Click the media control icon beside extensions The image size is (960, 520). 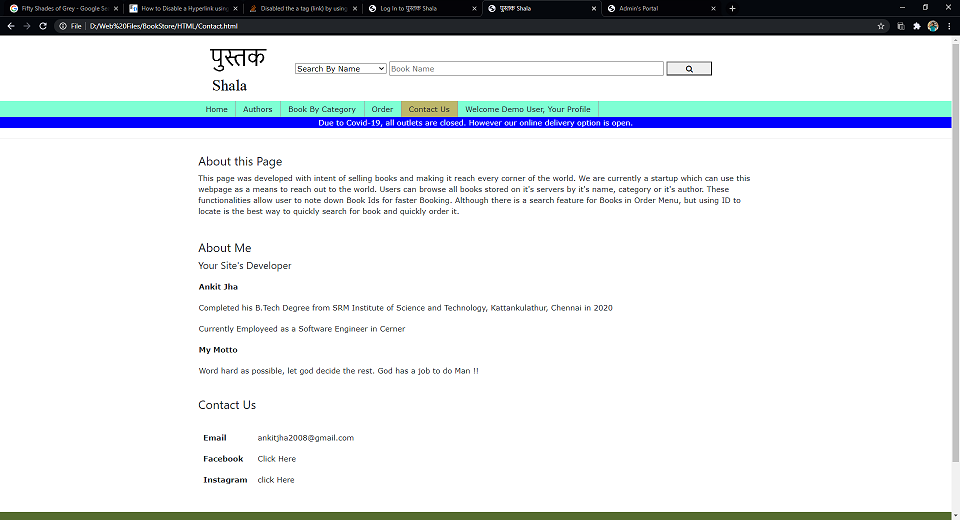[901, 26]
